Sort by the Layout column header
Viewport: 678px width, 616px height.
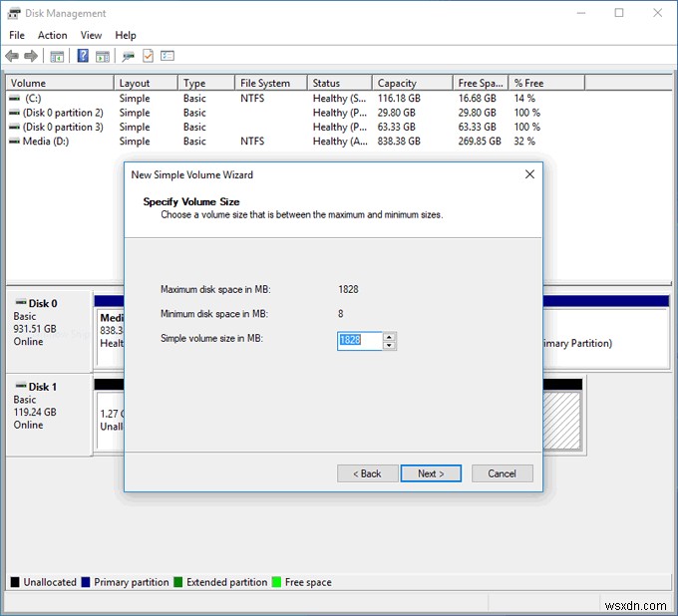pos(147,83)
